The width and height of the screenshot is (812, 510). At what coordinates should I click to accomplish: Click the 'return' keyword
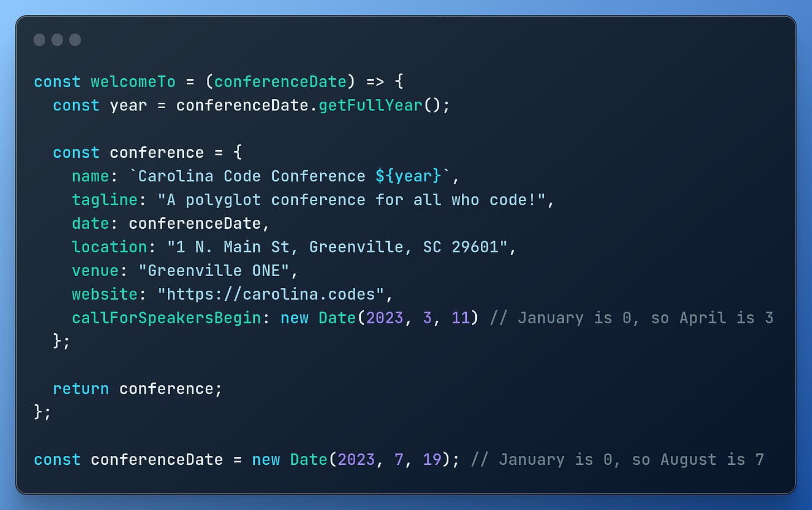pyautogui.click(x=81, y=388)
